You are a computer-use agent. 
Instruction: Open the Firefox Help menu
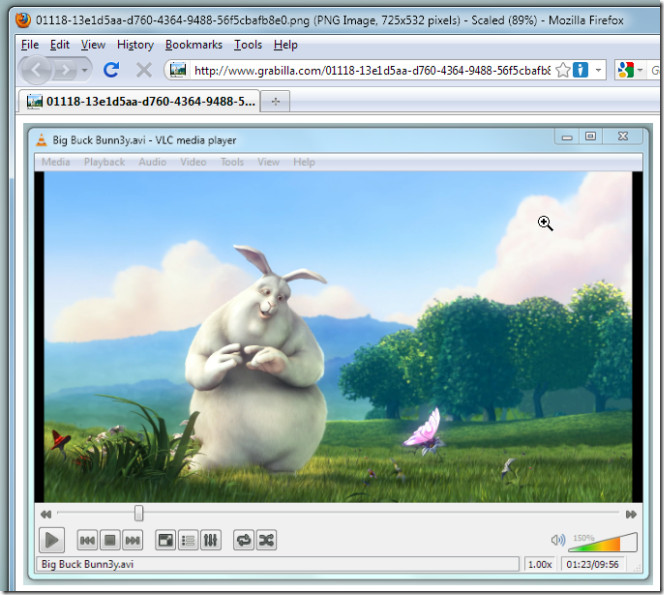(285, 44)
